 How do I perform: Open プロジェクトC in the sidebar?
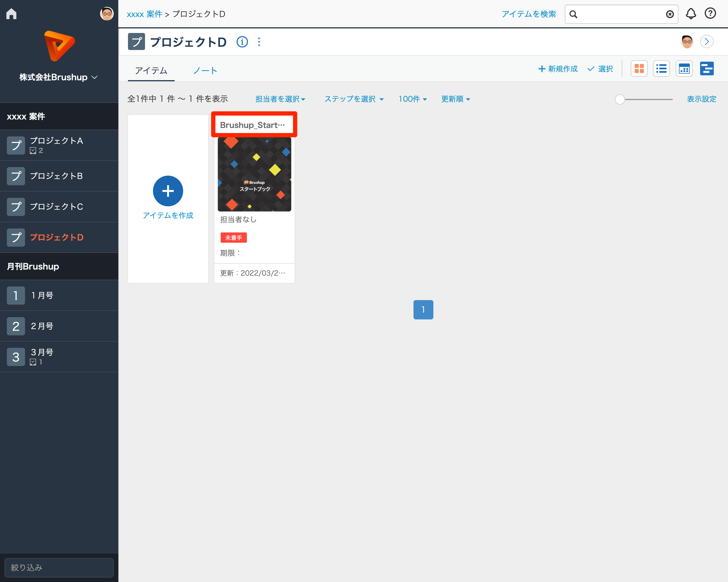coord(59,207)
